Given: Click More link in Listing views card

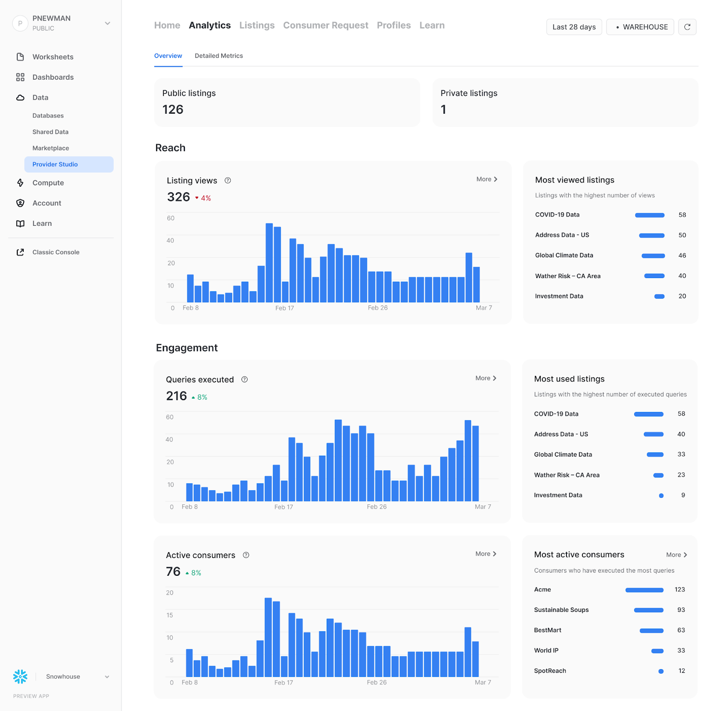Looking at the screenshot, I should pos(487,179).
